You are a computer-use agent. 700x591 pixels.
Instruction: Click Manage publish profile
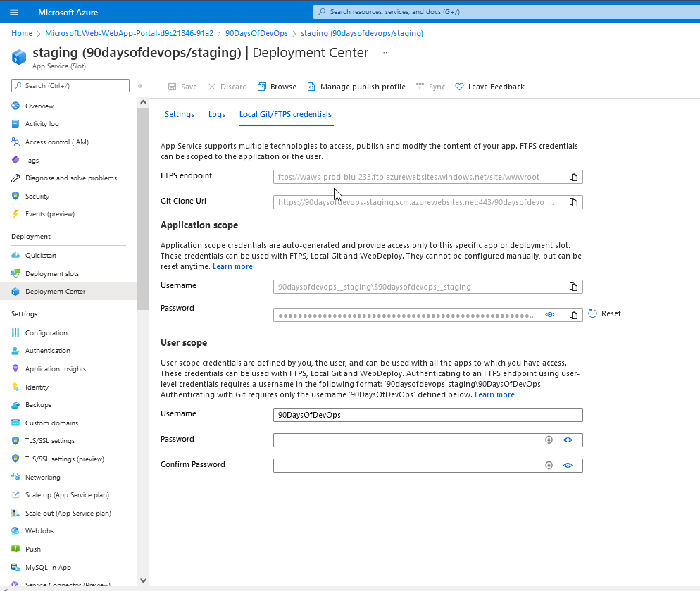[356, 87]
